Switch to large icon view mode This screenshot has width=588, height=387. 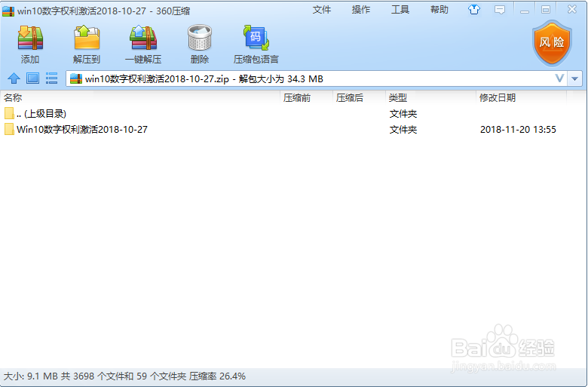(x=32, y=78)
